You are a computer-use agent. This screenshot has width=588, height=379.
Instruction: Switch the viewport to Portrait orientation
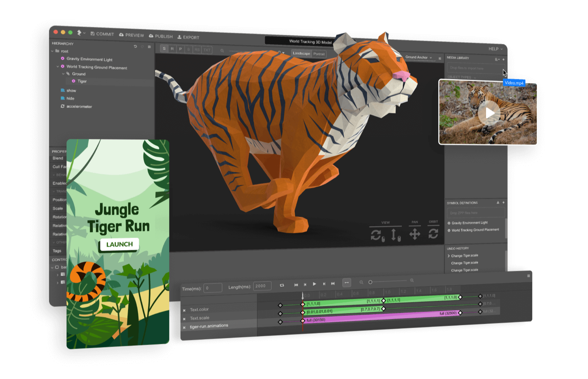coord(320,53)
